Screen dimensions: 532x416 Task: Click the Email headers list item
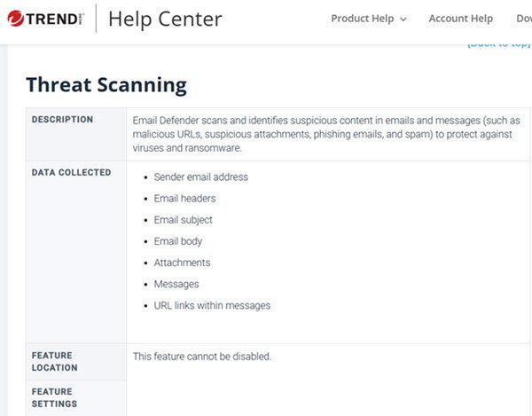[x=184, y=199]
